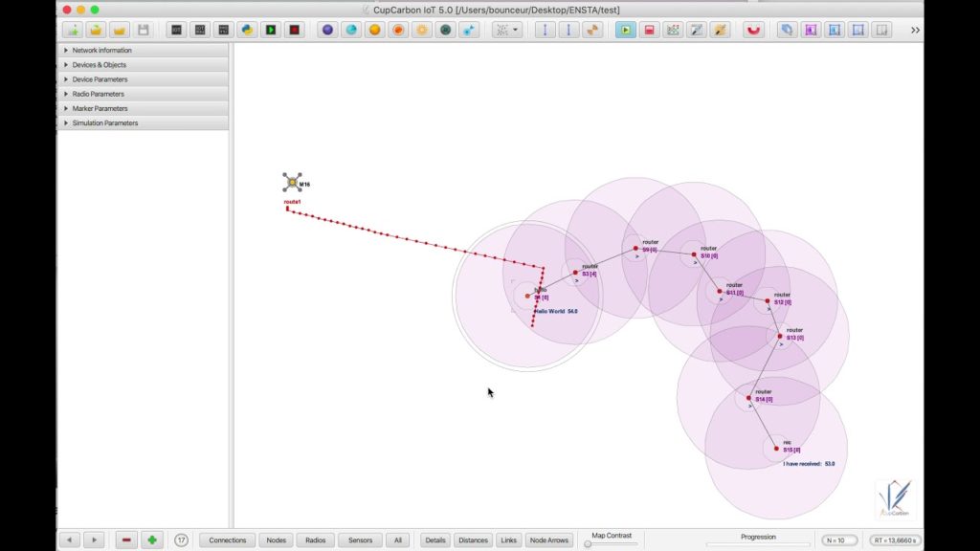Click the next right-arrow button in bottom bar
Screen dimensions: 980x551
click(94, 540)
